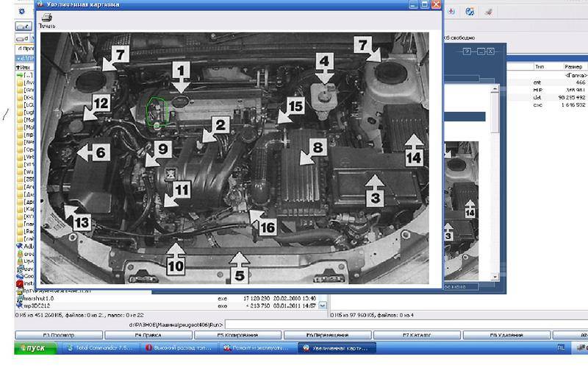
Task: Click the red-blue plus icon in the right toolbar
Action: coord(450,12)
